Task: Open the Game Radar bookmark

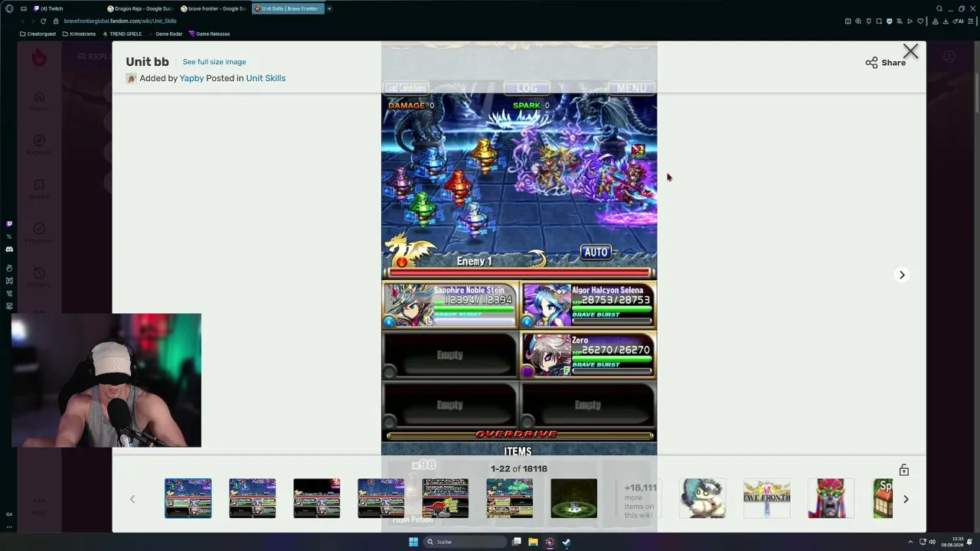Action: point(165,34)
